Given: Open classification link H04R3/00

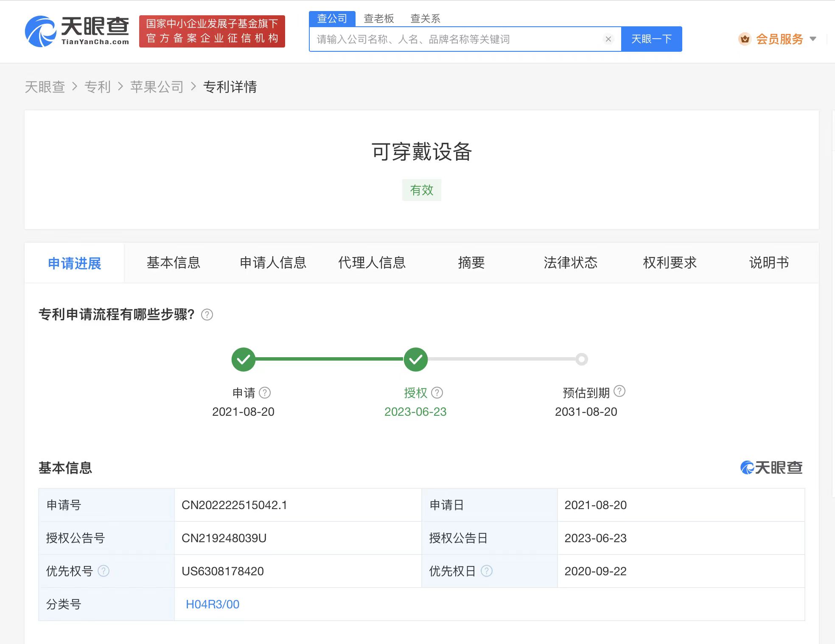Looking at the screenshot, I should [213, 604].
